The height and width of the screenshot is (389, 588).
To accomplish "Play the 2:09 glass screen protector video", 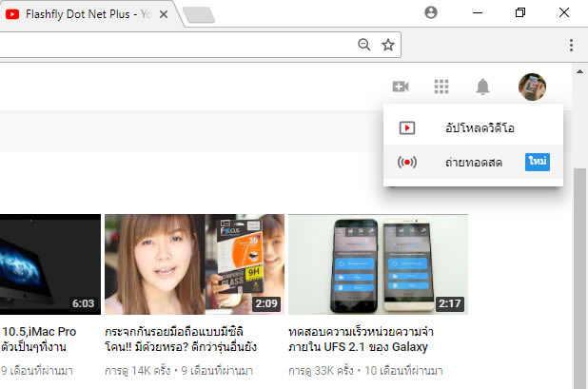I will 194,264.
